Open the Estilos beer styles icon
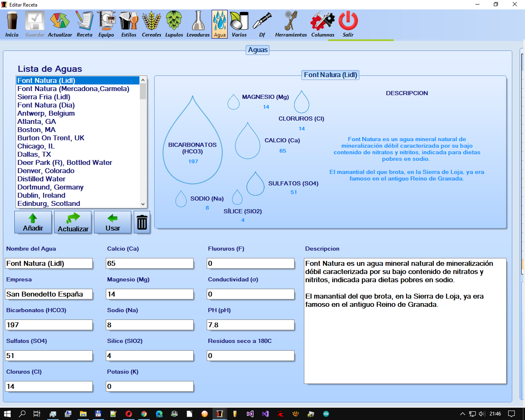 [x=129, y=24]
